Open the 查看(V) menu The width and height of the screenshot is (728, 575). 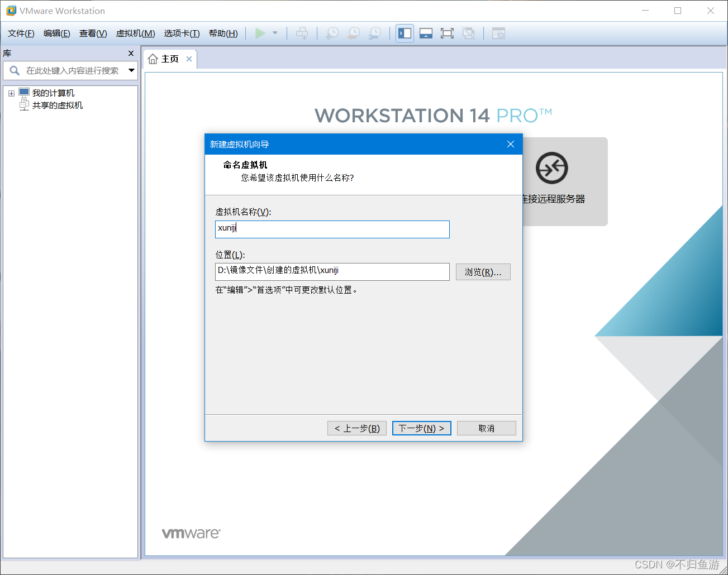(93, 33)
